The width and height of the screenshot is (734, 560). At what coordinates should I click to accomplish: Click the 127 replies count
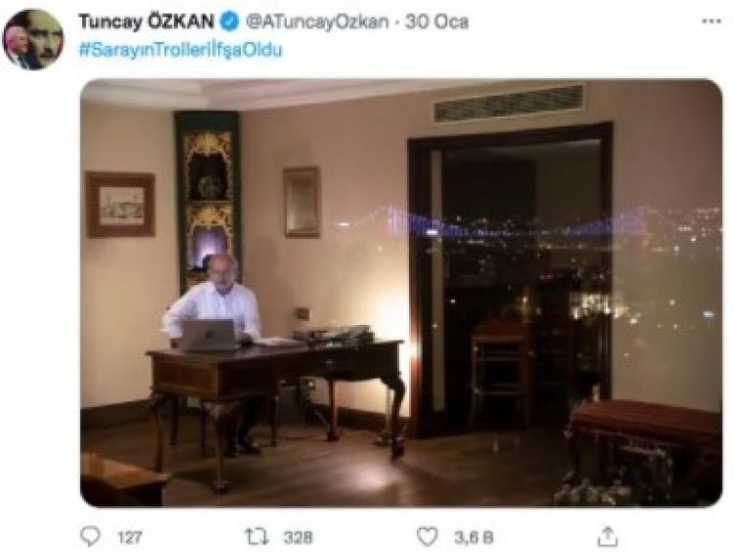coord(129,537)
